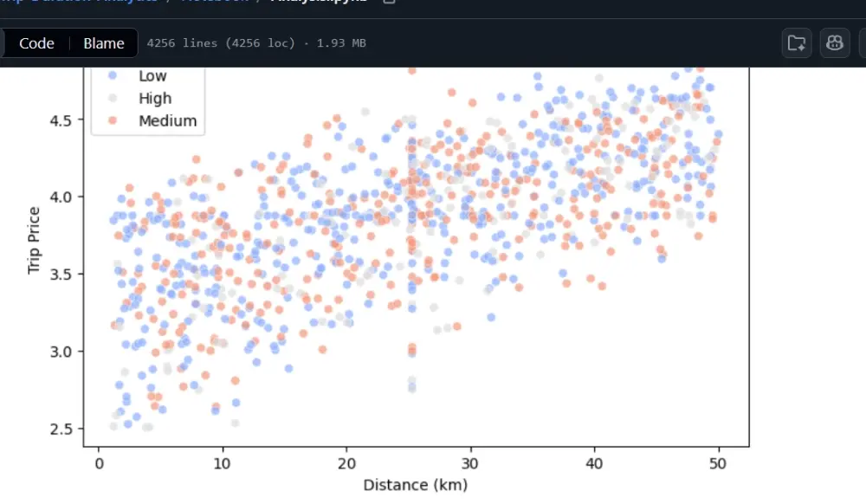Click the 4.0 y-axis tick label
Viewport: 866px width, 504px height.
click(61, 197)
